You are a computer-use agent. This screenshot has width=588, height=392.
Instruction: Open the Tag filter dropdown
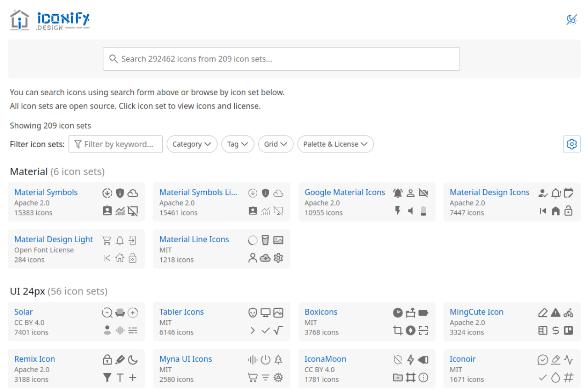237,144
